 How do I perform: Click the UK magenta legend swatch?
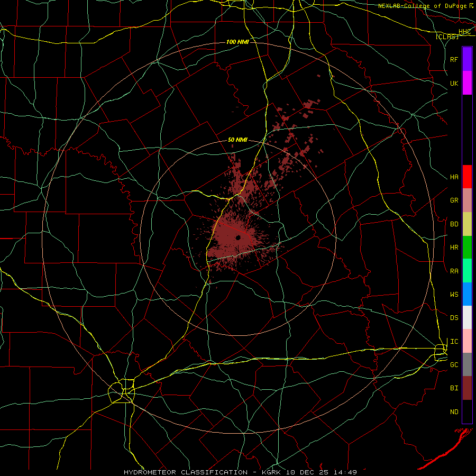[467, 83]
